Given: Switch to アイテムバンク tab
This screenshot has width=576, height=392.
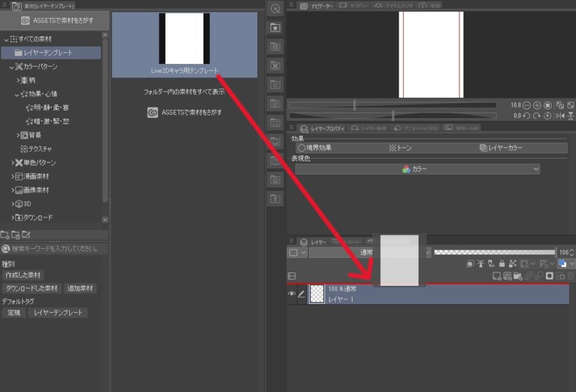Looking at the screenshot, I should coord(394,6).
